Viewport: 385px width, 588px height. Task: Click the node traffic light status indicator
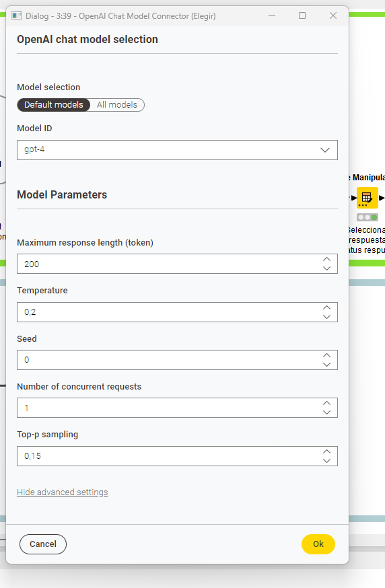coord(367,217)
